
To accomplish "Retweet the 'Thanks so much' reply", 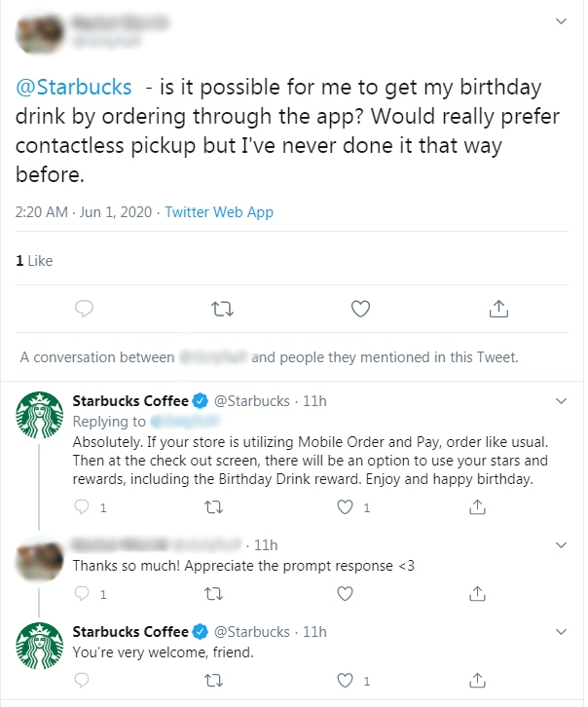I will (213, 594).
